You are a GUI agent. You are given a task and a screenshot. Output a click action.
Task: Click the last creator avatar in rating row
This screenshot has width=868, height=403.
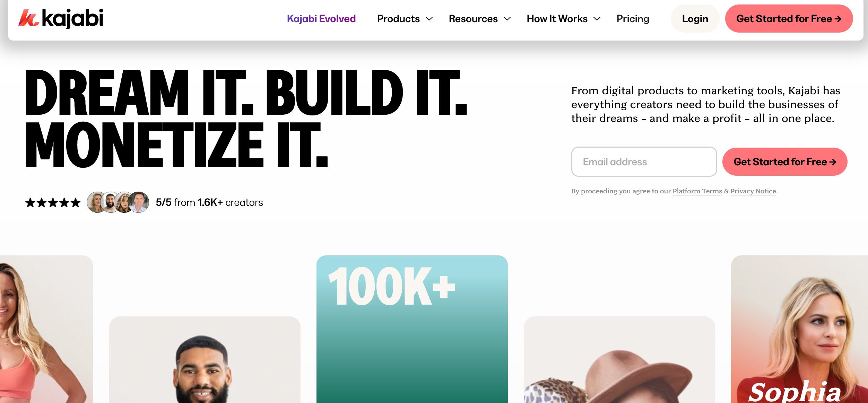[139, 202]
